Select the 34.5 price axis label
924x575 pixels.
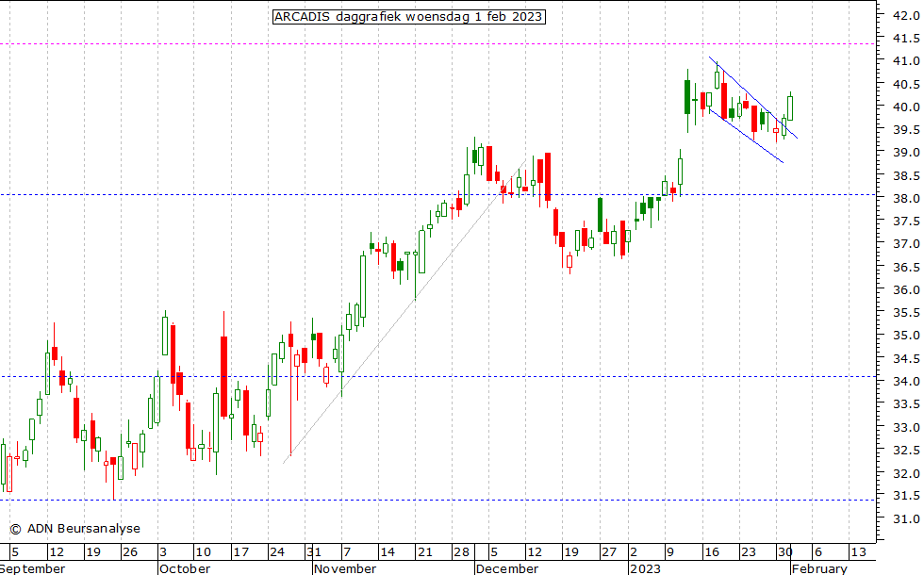point(906,359)
